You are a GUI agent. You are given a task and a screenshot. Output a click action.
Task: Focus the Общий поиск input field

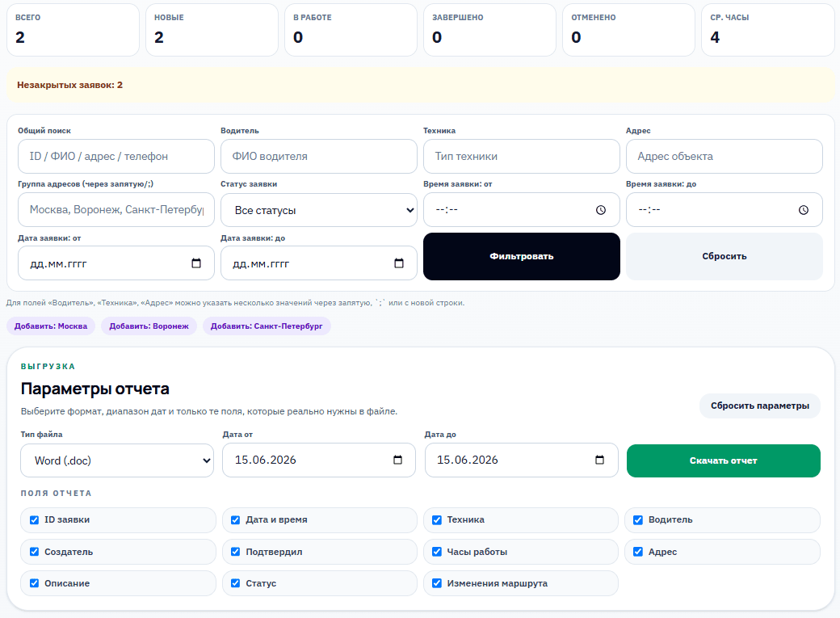[x=116, y=157]
